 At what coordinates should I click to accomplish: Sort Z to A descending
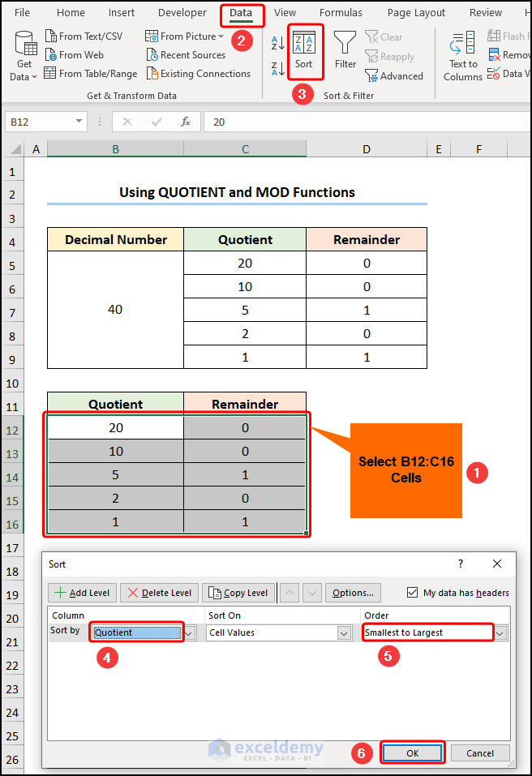[278, 68]
